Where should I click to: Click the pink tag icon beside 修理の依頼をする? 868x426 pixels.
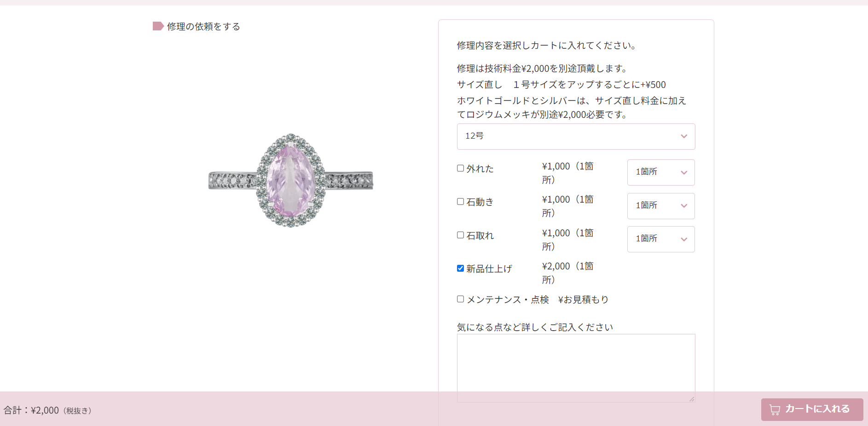[x=158, y=26]
